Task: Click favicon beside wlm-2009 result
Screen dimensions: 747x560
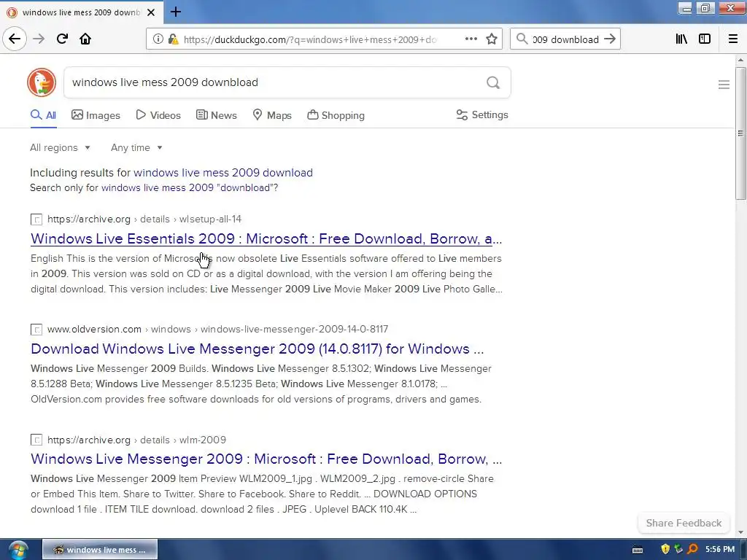Action: pyautogui.click(x=36, y=440)
